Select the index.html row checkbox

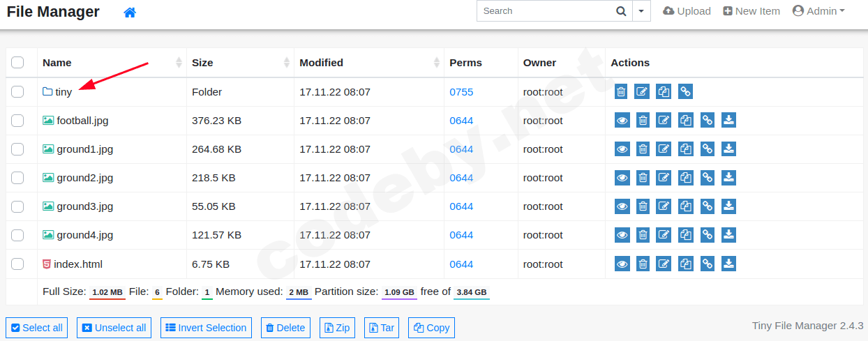[17, 264]
